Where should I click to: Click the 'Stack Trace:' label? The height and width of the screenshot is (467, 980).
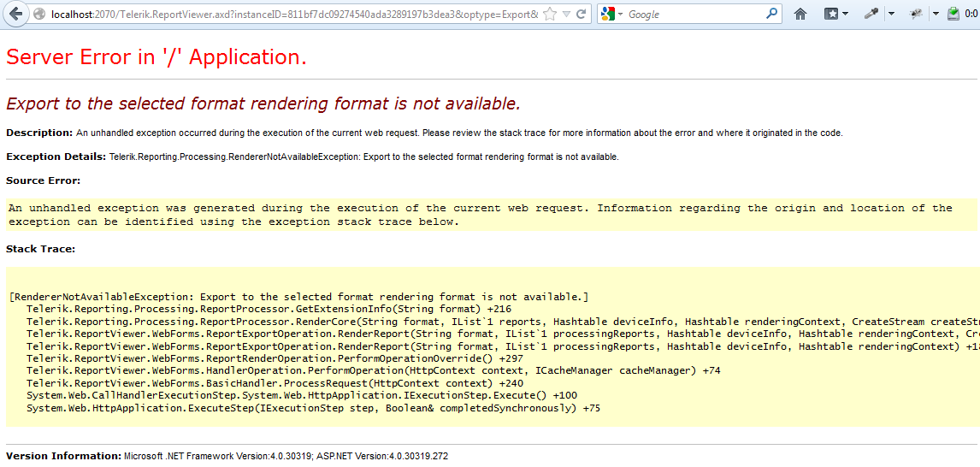click(41, 249)
